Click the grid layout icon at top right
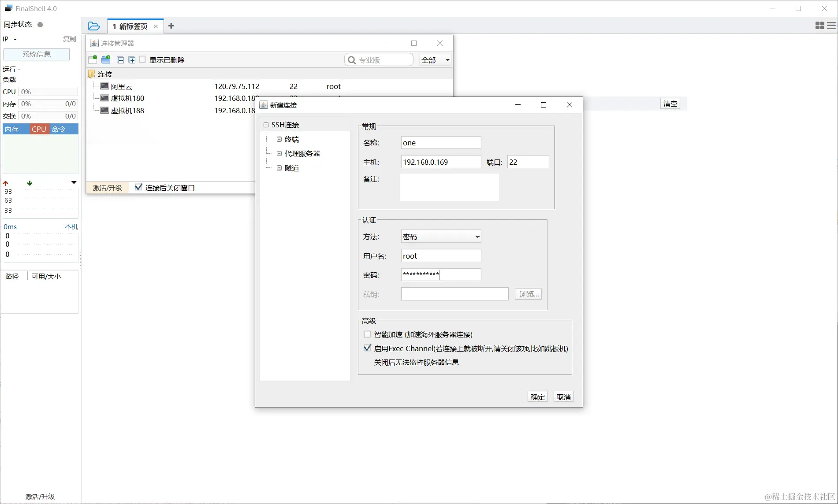Screen dimensions: 838x504 (x=819, y=26)
